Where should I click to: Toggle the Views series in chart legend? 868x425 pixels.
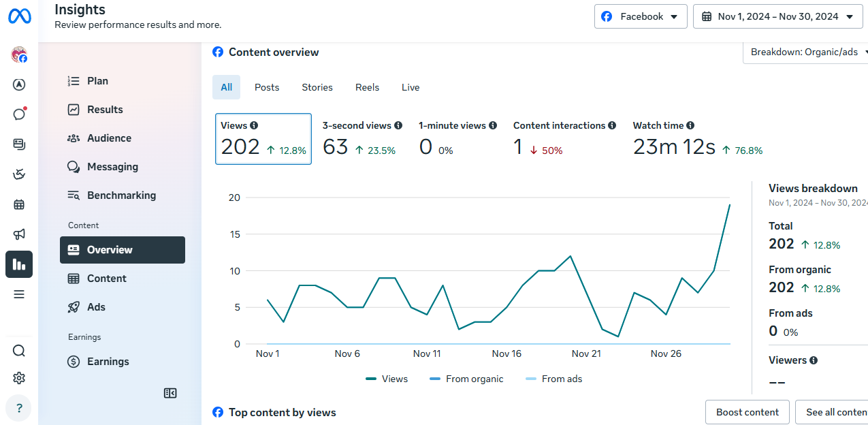point(387,379)
